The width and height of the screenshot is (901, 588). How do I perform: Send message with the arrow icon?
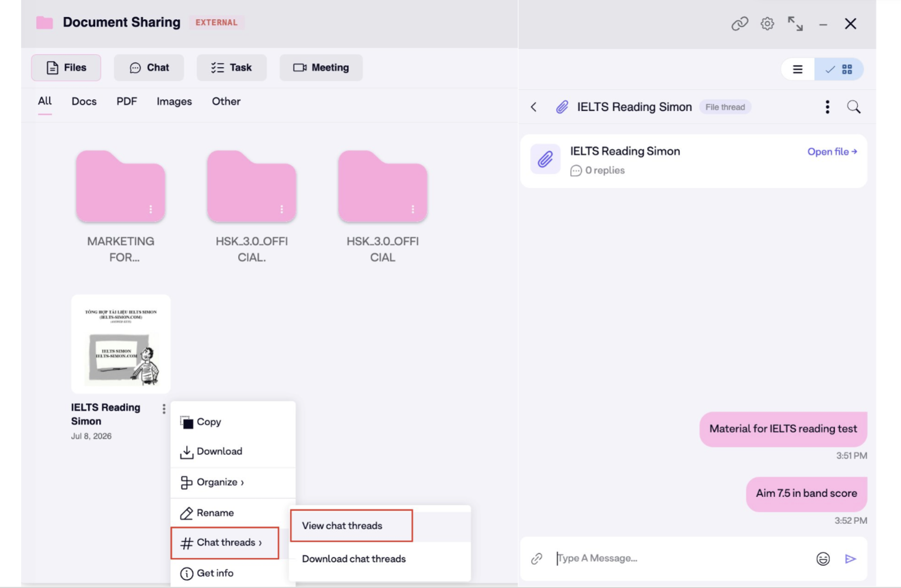pyautogui.click(x=851, y=559)
